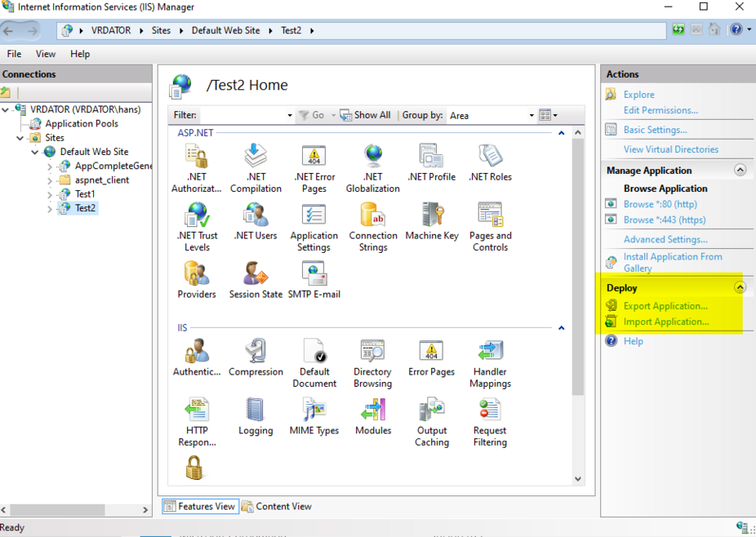
Task: Open .NET Globalization settings
Action: tap(373, 168)
